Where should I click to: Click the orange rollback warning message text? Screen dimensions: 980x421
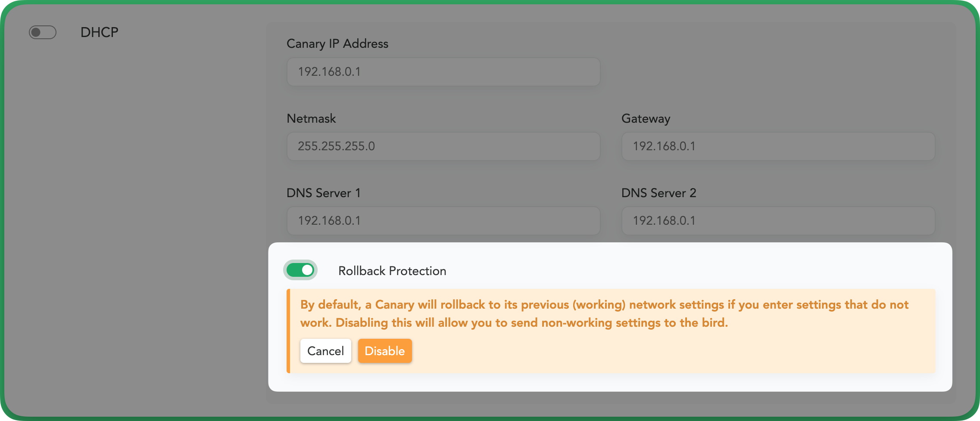coord(604,313)
